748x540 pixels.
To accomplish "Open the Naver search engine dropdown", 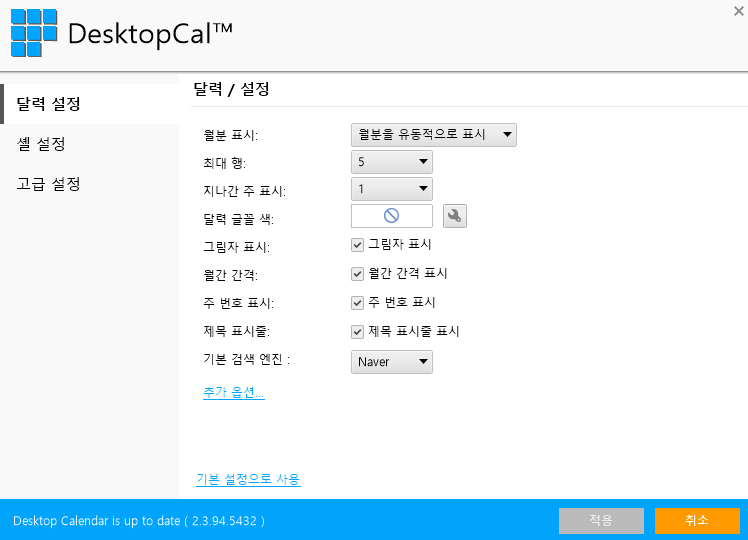I will click(392, 362).
